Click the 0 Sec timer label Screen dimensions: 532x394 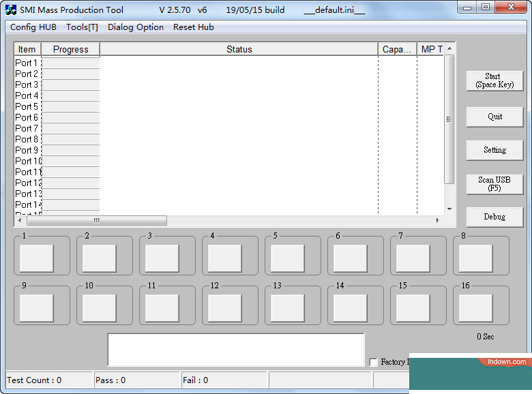tap(485, 337)
